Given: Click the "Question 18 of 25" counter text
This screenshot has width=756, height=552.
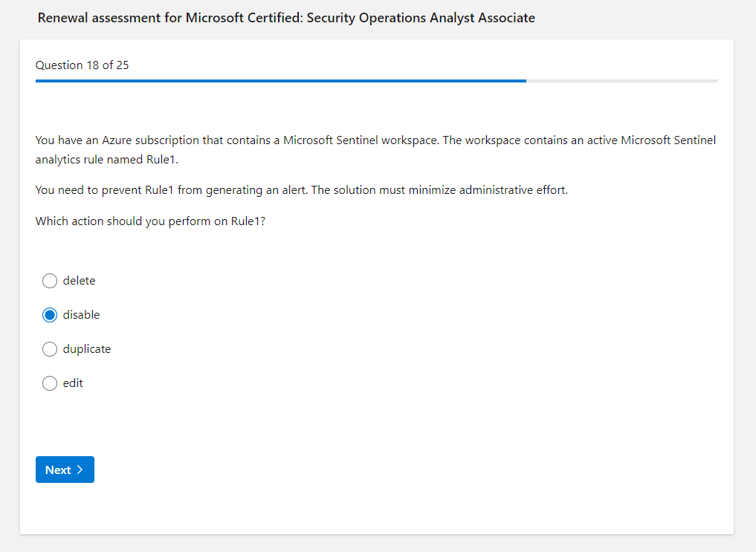Looking at the screenshot, I should (82, 65).
